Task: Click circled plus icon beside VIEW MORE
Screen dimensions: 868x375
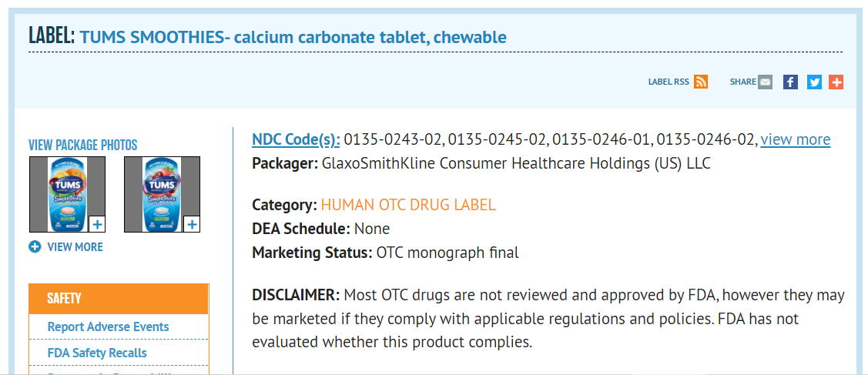Action: pyautogui.click(x=35, y=247)
